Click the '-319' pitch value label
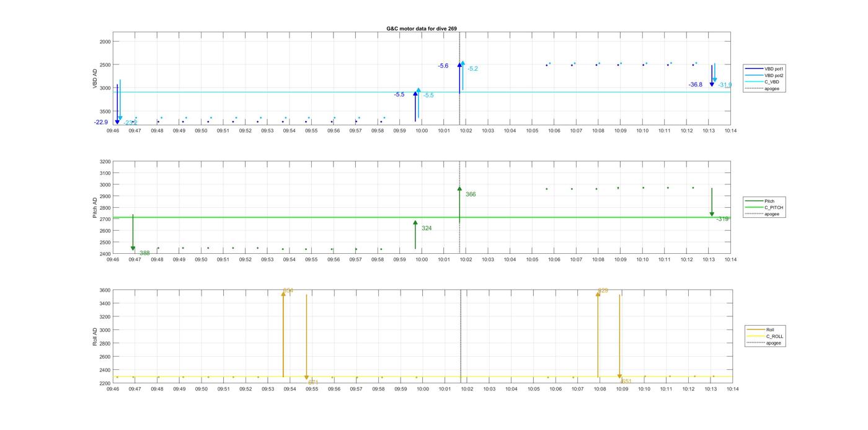Screen dimensions: 868x430 pos(722,219)
